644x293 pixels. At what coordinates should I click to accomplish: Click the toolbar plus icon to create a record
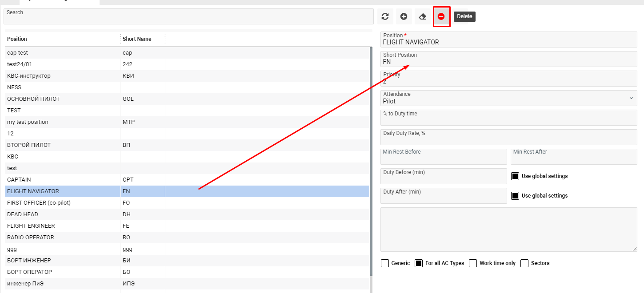(404, 16)
